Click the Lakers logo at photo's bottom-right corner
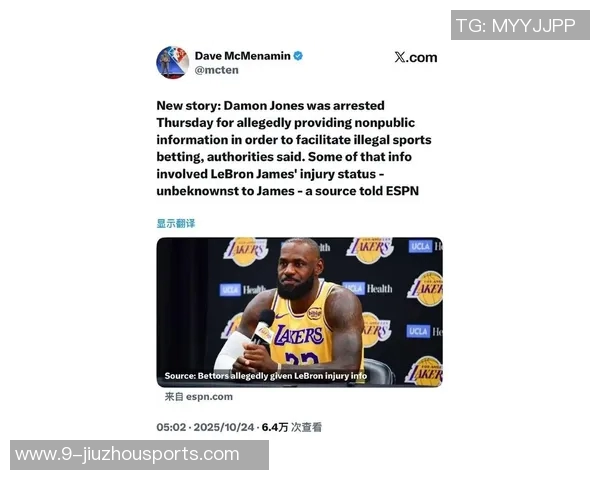This screenshot has width=600, height=480. tap(427, 371)
